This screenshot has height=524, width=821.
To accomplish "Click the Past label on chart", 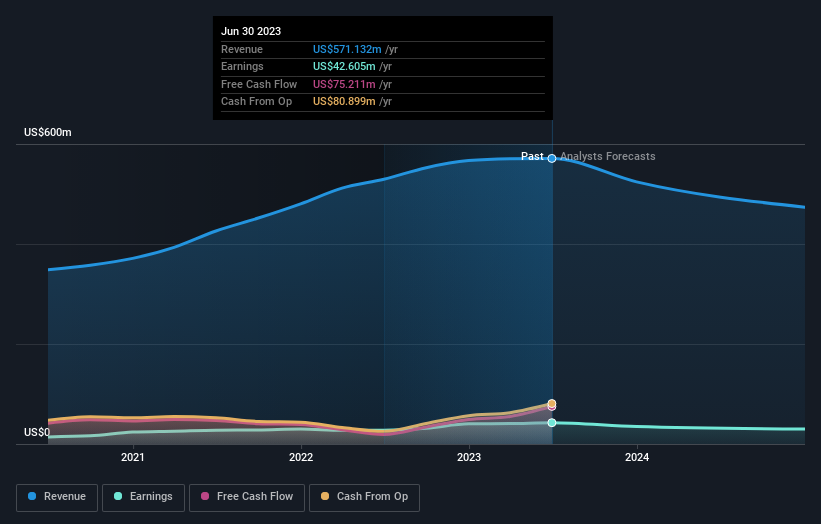I will click(532, 157).
